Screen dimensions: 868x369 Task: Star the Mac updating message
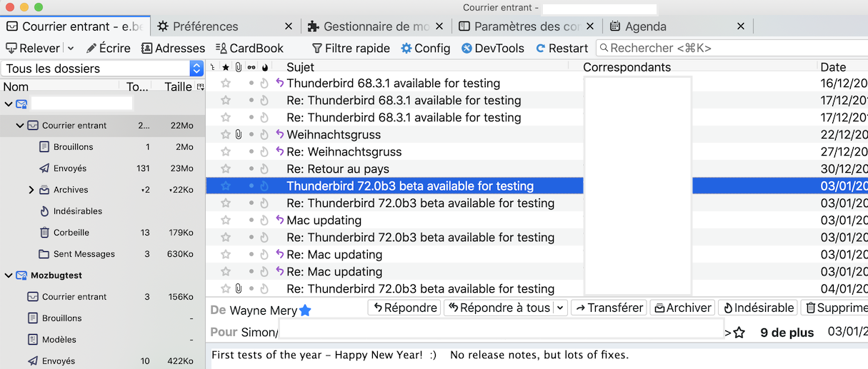click(x=226, y=221)
